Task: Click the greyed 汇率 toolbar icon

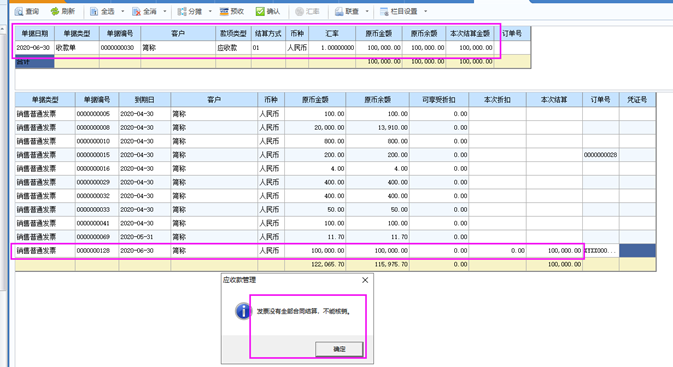Action: tap(300, 12)
